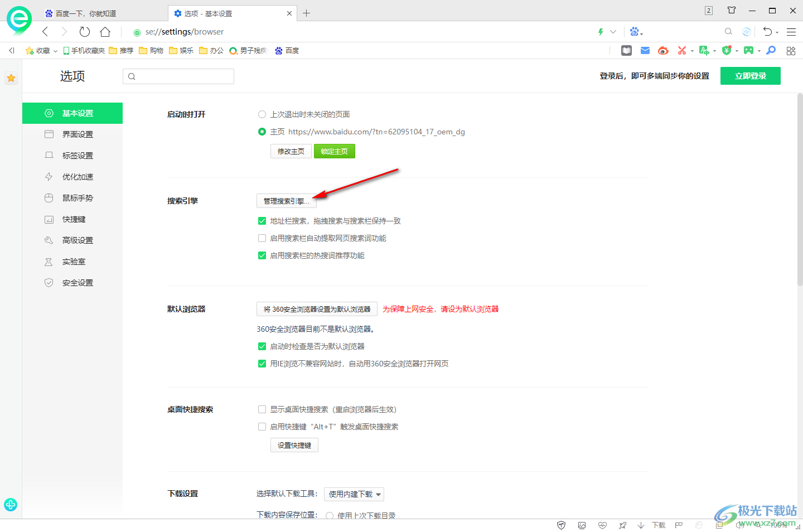Click the status bar heartbeat health icon
Screen dimensions: 803x532
[602, 525]
